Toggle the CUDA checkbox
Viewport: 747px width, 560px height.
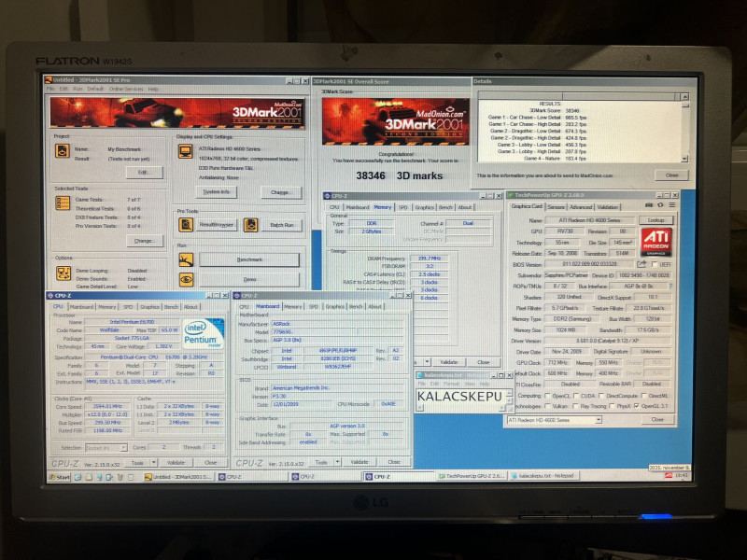[576, 396]
